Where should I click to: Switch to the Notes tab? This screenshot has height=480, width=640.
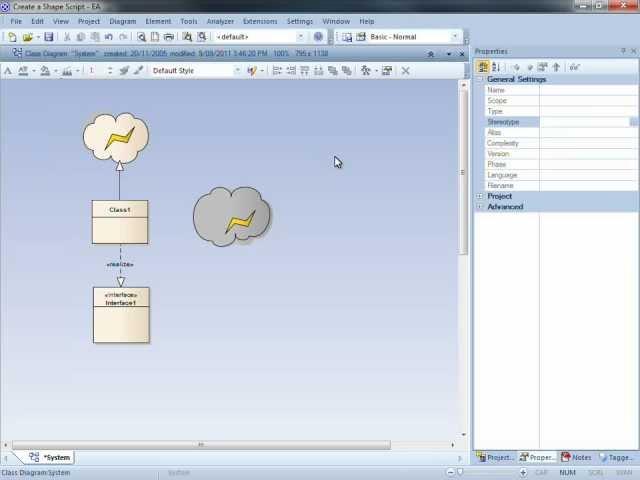click(x=576, y=458)
